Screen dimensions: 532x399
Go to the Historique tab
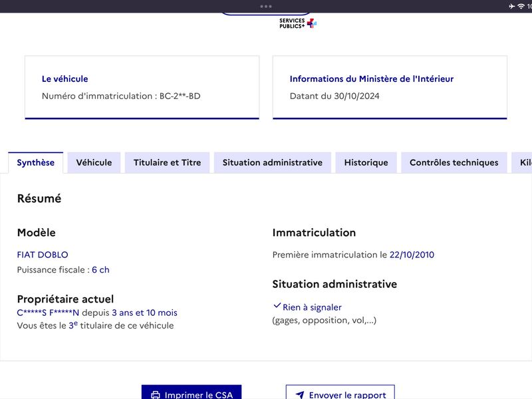click(x=366, y=162)
